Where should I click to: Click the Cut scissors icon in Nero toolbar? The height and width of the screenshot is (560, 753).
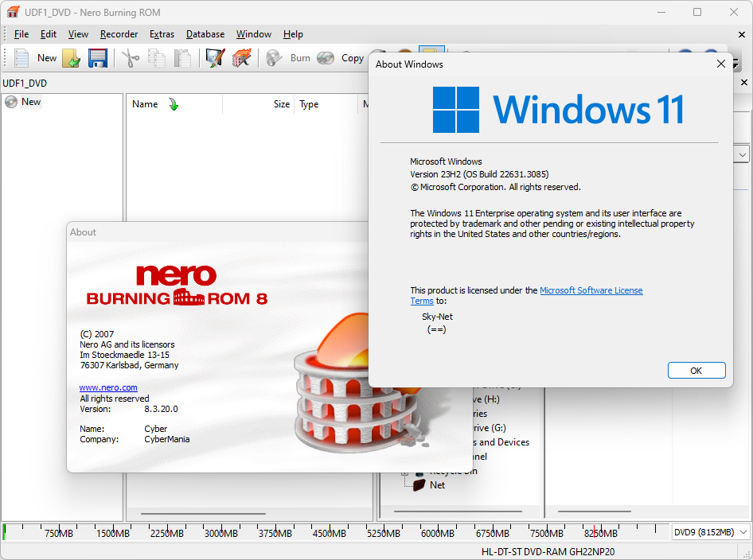[130, 58]
